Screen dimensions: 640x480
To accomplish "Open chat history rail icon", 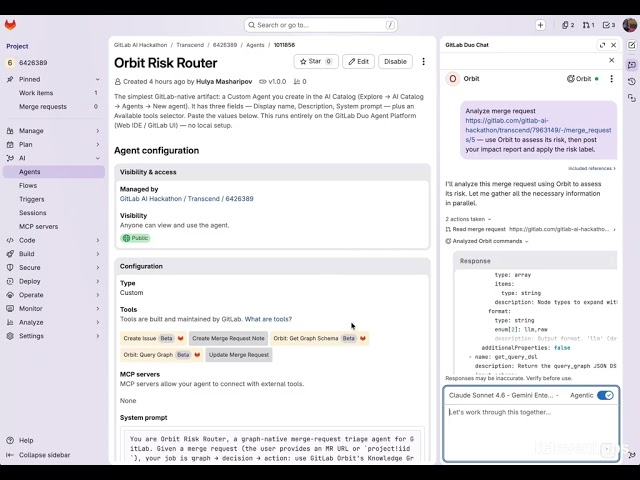I will click(x=632, y=82).
